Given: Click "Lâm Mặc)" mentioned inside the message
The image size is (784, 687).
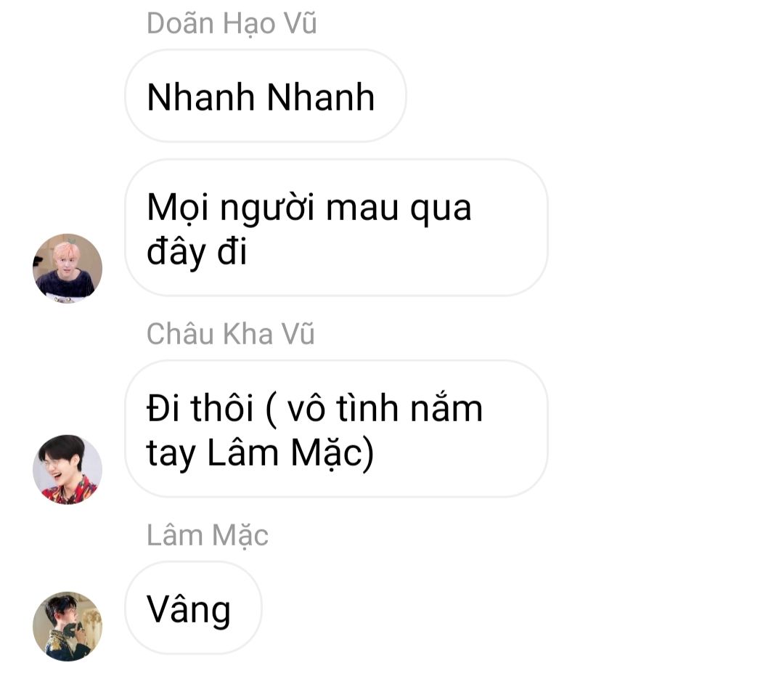Looking at the screenshot, I should [x=290, y=453].
